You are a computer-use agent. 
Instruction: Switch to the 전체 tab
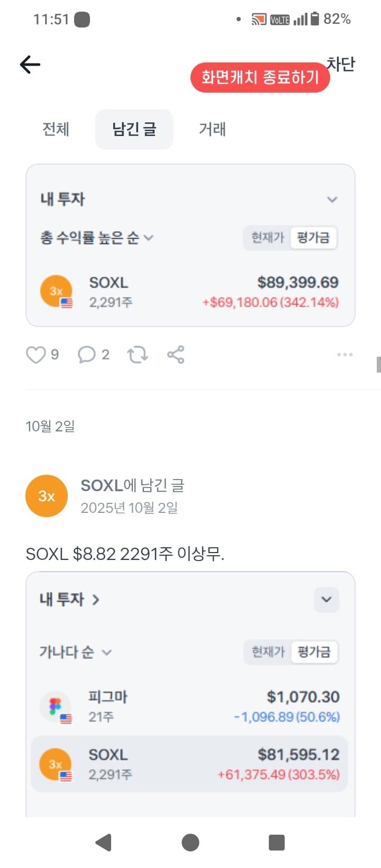pyautogui.click(x=56, y=129)
